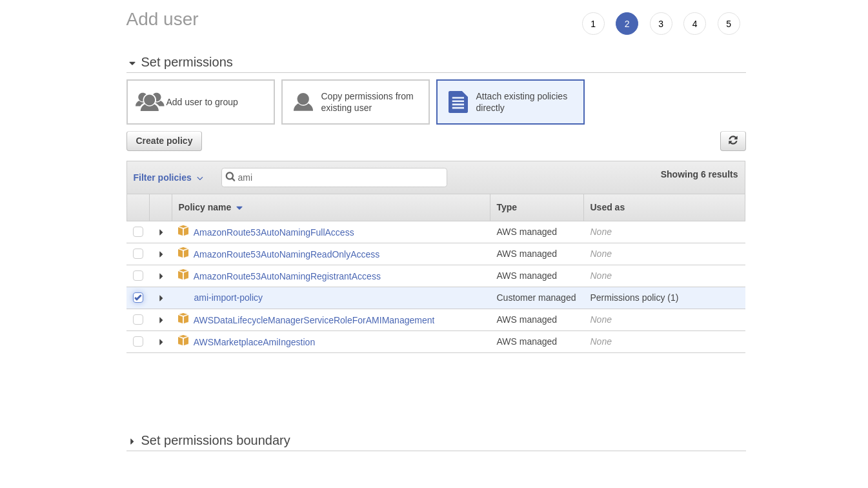Screen dimensions: 868x488
Task: Click the person icon on Copy permissions card
Action: 303,101
